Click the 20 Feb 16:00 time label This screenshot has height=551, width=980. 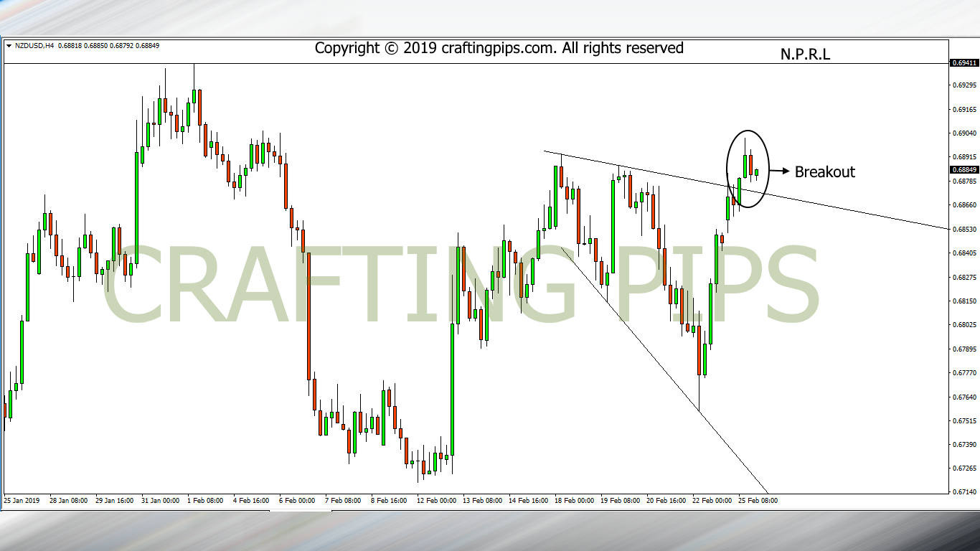(x=666, y=500)
